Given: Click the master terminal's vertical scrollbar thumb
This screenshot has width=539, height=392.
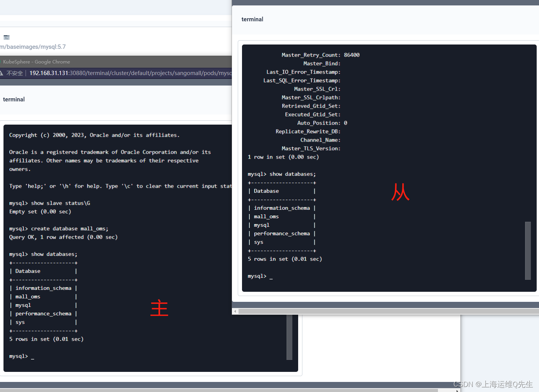Looking at the screenshot, I should click(x=289, y=337).
